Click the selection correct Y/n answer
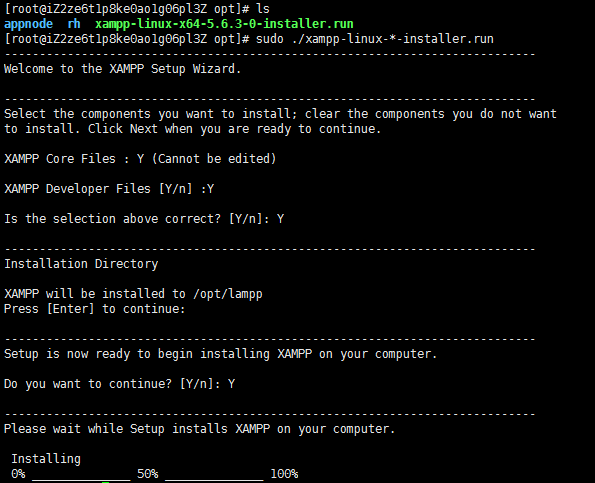Viewport: 595px width, 483px height. click(280, 219)
